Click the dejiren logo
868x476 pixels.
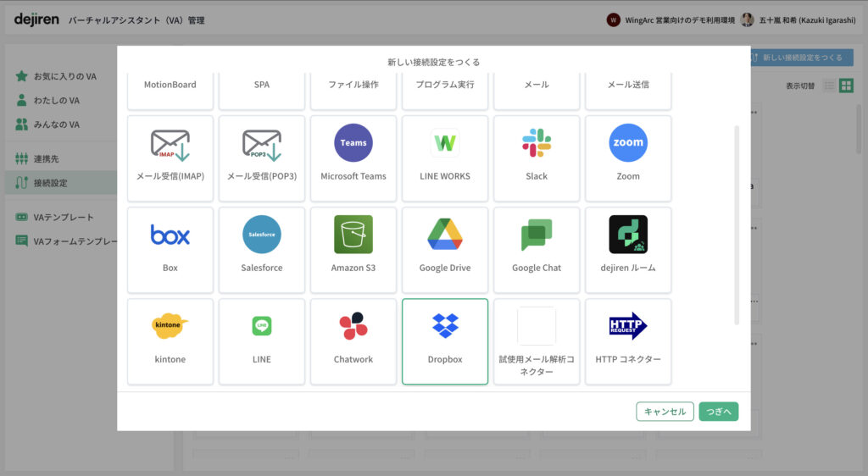36,19
